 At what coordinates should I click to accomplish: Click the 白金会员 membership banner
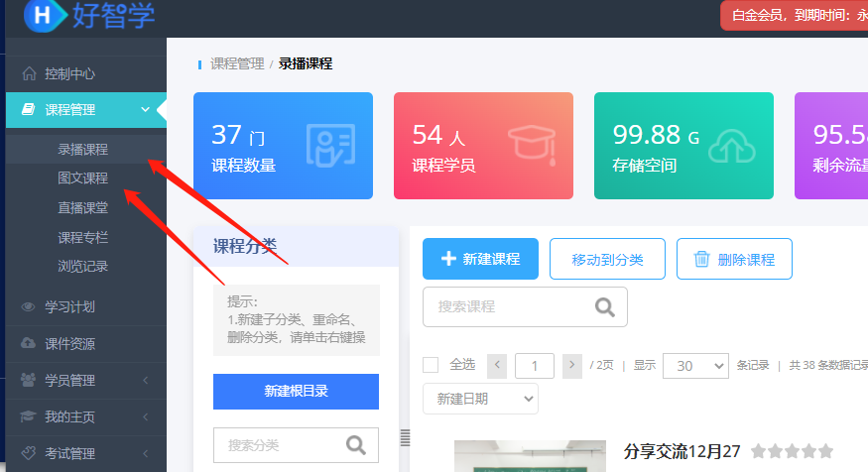coord(795,15)
